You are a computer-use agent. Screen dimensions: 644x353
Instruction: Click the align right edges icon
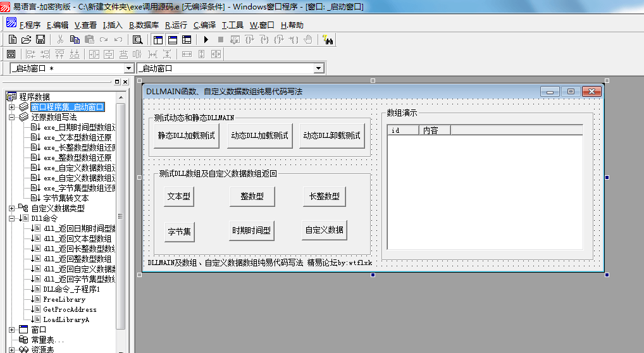(x=45, y=54)
